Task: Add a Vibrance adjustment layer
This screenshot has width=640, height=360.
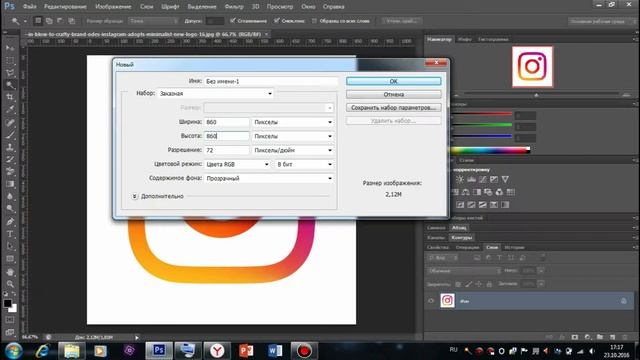Action: click(x=505, y=179)
